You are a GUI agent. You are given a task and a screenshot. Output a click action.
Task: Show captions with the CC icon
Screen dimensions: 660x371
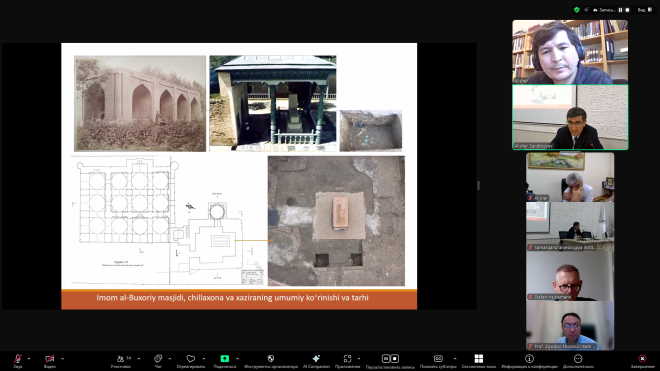click(x=438, y=359)
